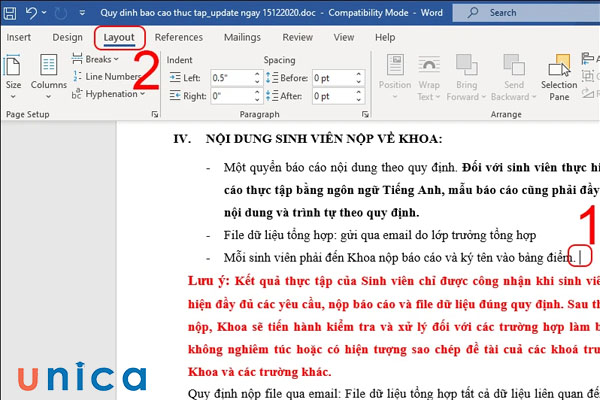Viewport: 600px width, 400px height.
Task: Click the Group objects icon
Action: click(x=588, y=76)
